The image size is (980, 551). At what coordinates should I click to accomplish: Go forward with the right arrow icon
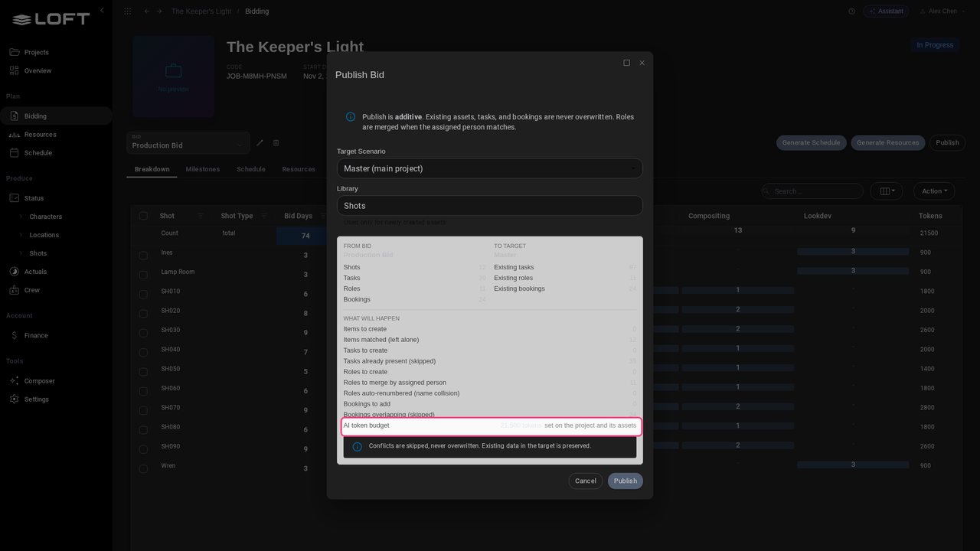pyautogui.click(x=159, y=11)
